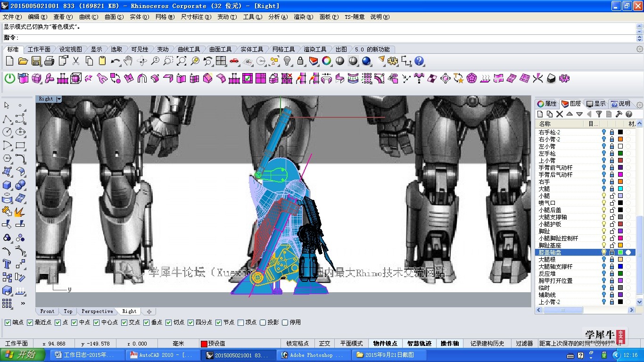644x362 pixels.
Task: Click the New Layer icon in layer panel
Action: tap(540, 114)
